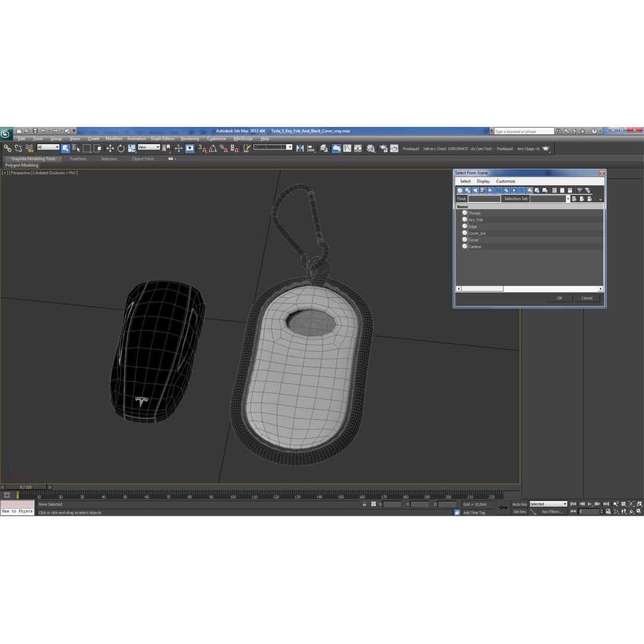
Task: Open Edit Named Selection Sets
Action: click(x=246, y=148)
